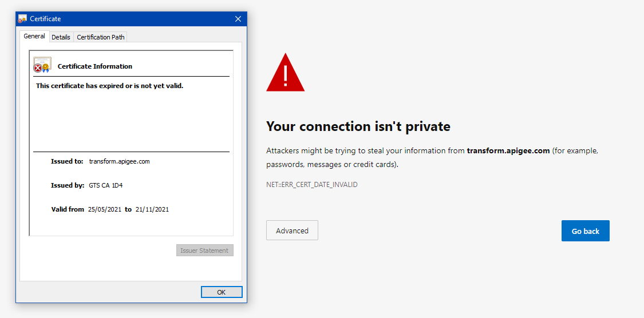644x318 pixels.
Task: Click the Certificate title bar icon
Action: coord(22,19)
